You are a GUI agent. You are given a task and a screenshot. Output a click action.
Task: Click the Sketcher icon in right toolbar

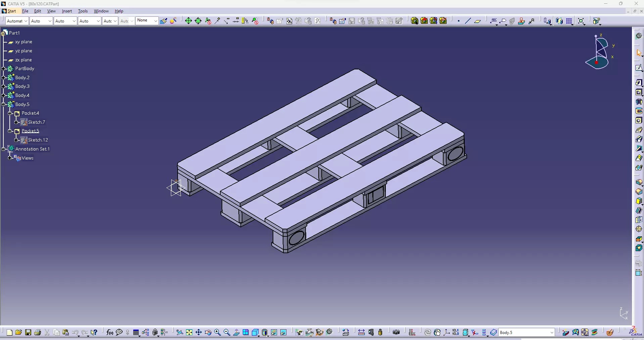(639, 68)
